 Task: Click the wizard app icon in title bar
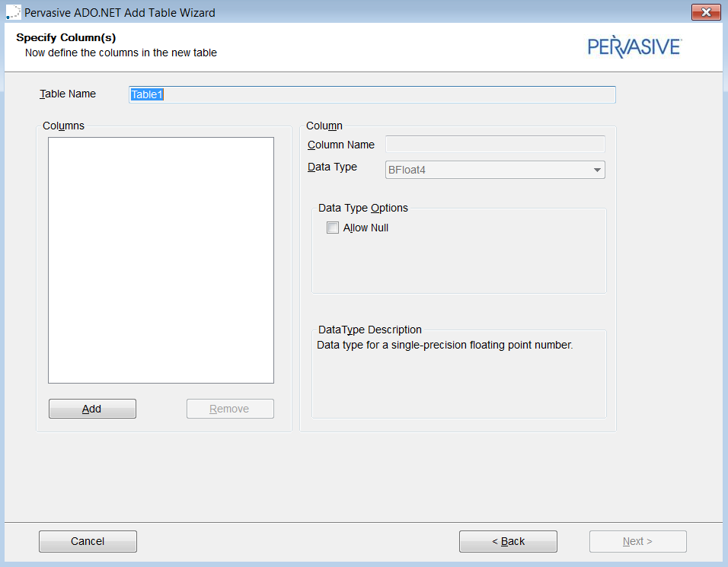click(12, 12)
